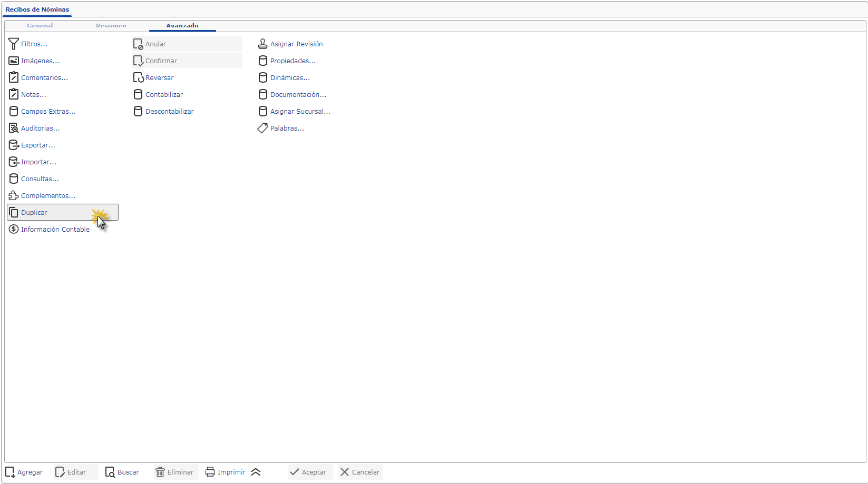Click the Filtros funnel icon

tap(14, 44)
